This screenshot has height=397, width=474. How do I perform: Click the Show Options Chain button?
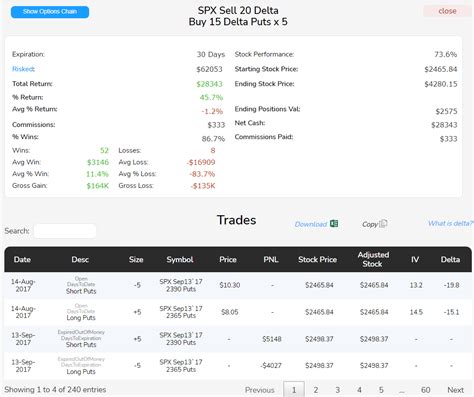pos(50,12)
